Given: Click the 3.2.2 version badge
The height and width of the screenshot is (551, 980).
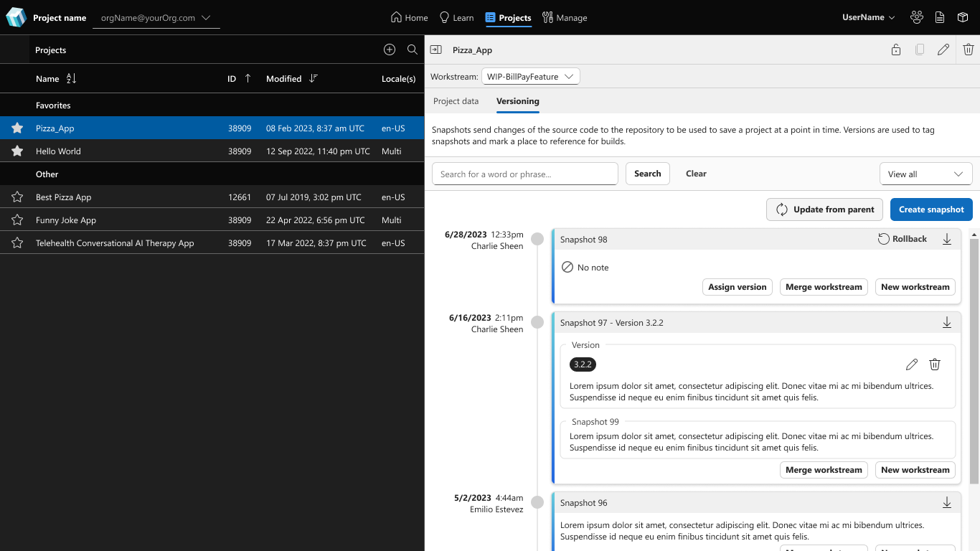Looking at the screenshot, I should [583, 364].
